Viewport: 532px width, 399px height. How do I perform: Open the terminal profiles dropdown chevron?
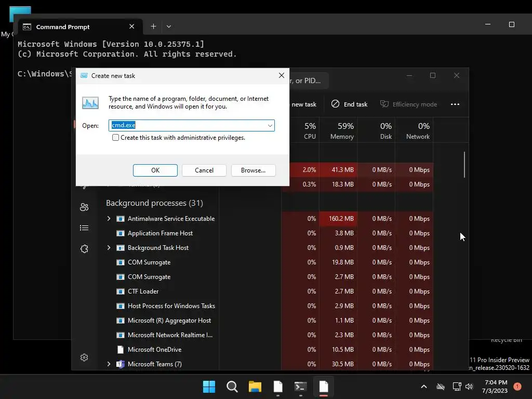(x=169, y=26)
